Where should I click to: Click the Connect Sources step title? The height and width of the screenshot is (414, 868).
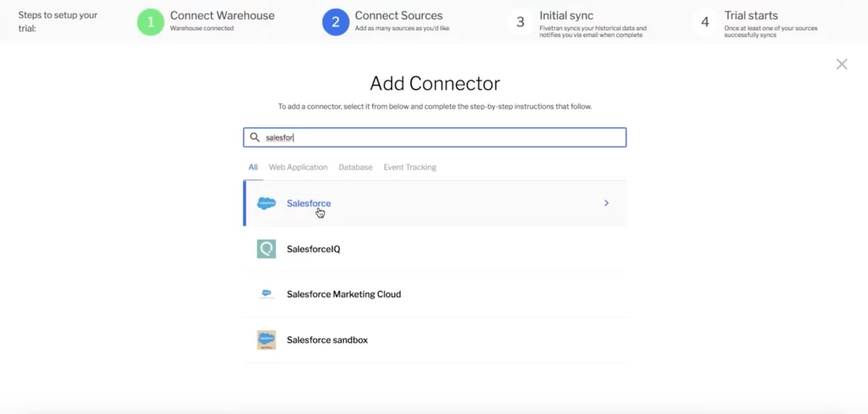398,15
